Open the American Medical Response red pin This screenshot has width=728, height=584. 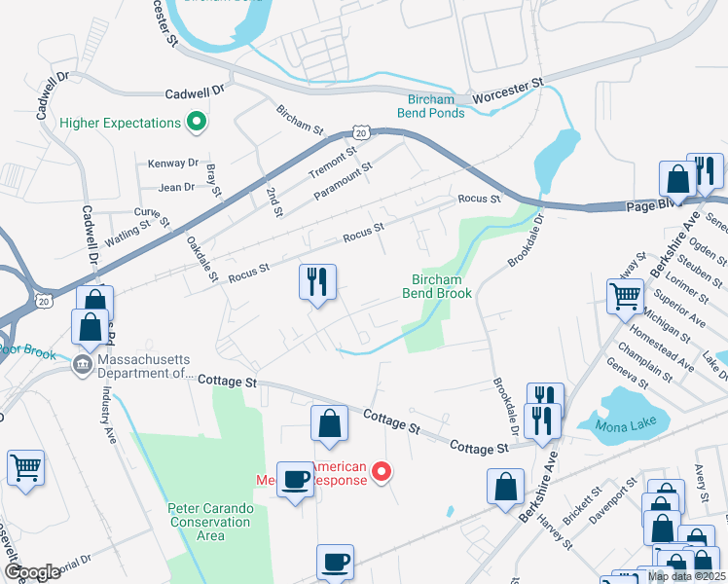tap(382, 473)
